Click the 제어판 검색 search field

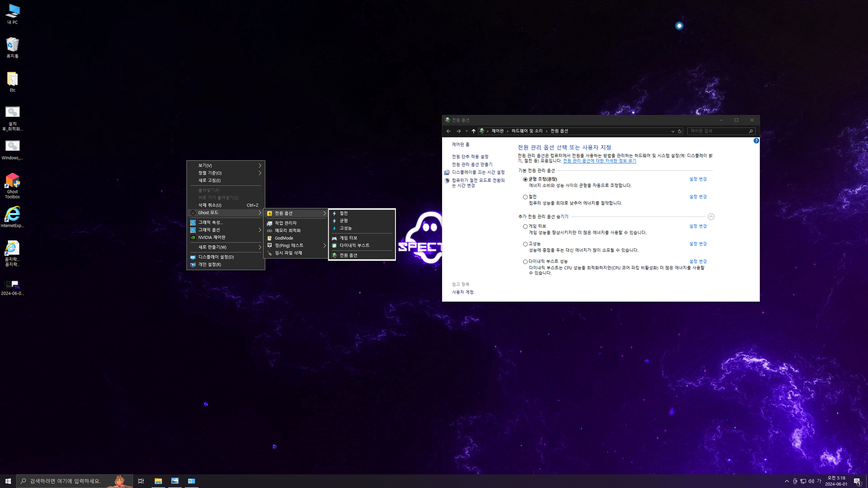pos(718,131)
